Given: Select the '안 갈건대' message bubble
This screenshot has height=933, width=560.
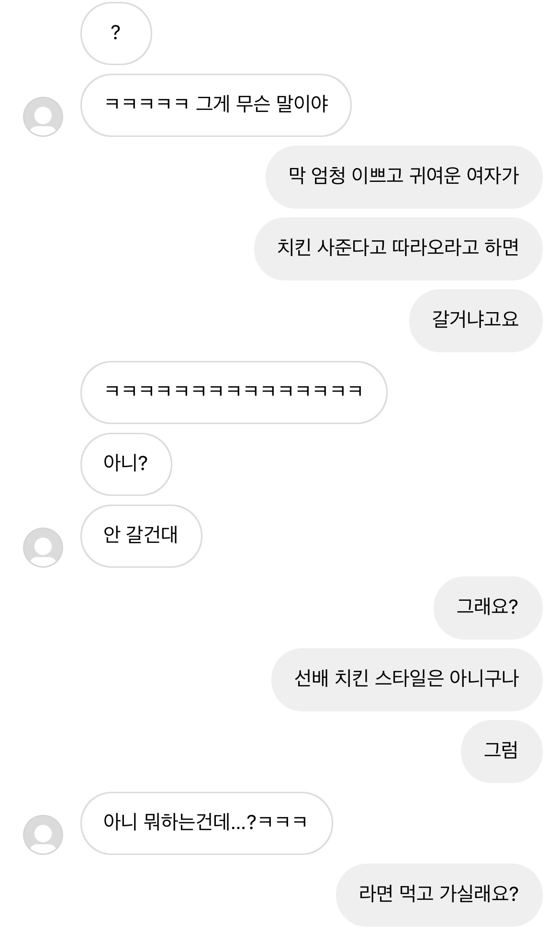Looking at the screenshot, I should coord(141,536).
